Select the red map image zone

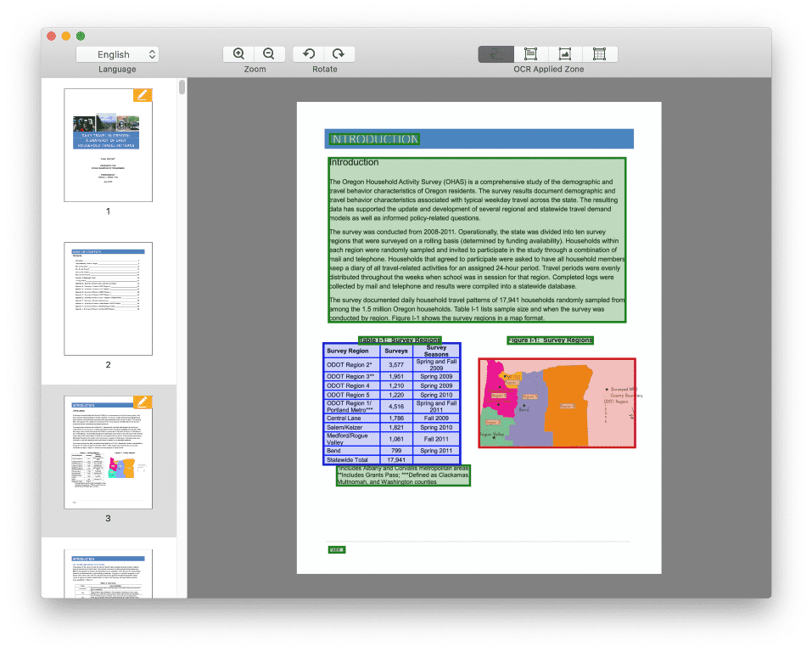(557, 402)
